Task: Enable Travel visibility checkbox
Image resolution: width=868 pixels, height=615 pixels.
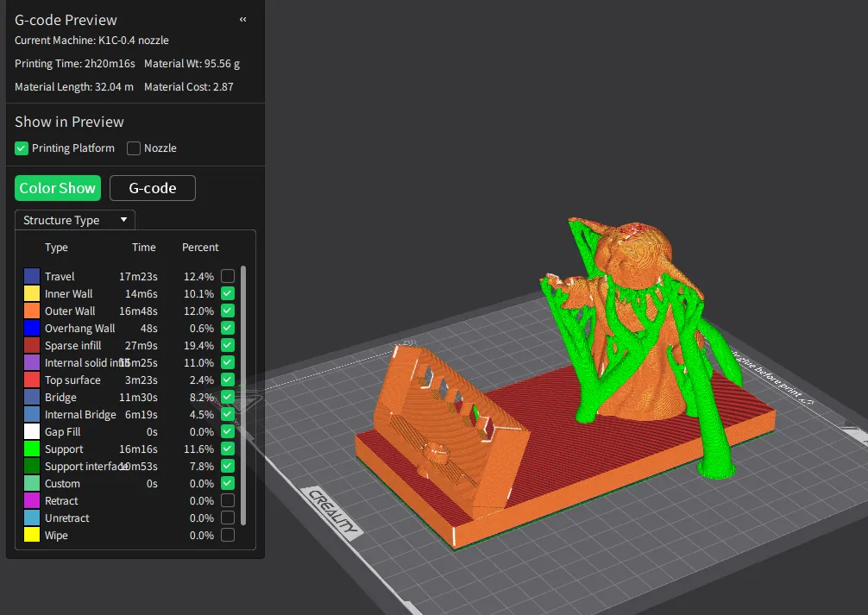Action: 228,276
